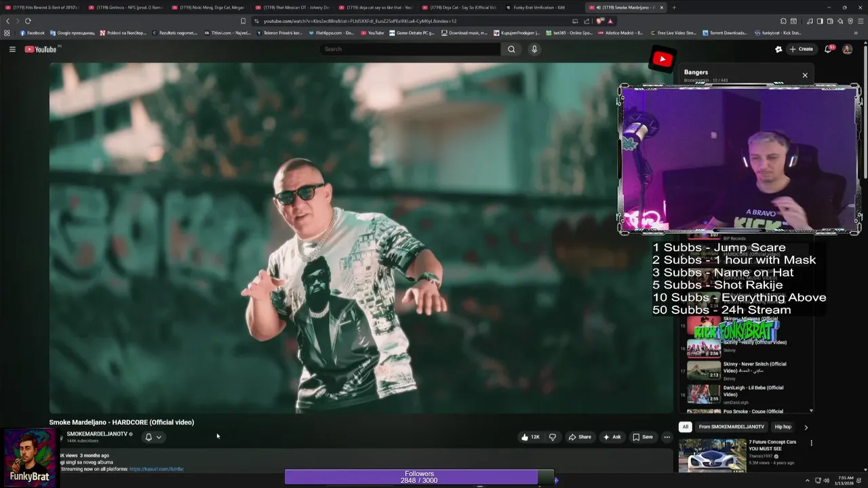Open browser extensions puzzle icon
This screenshot has width=868, height=488.
(x=783, y=21)
